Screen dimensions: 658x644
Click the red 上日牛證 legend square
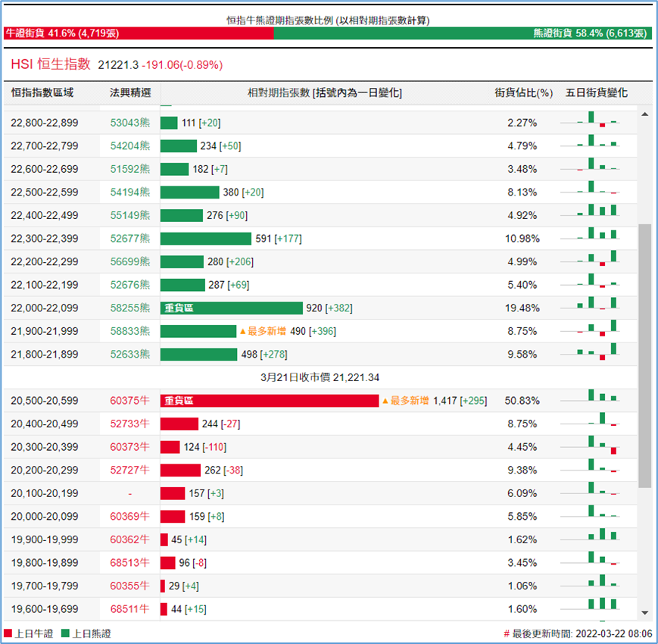coord(8,633)
